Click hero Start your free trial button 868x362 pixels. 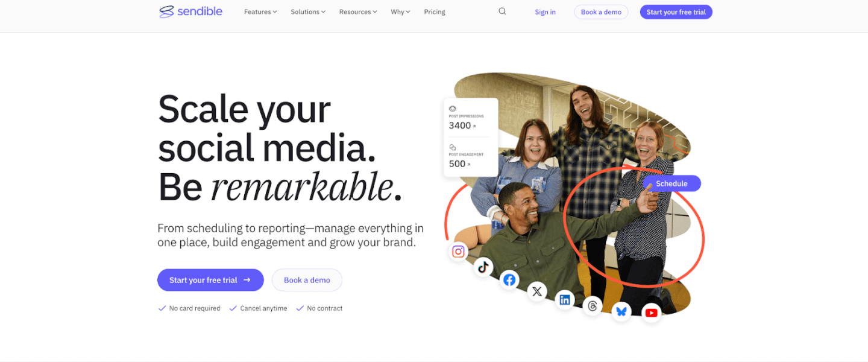pyautogui.click(x=210, y=280)
